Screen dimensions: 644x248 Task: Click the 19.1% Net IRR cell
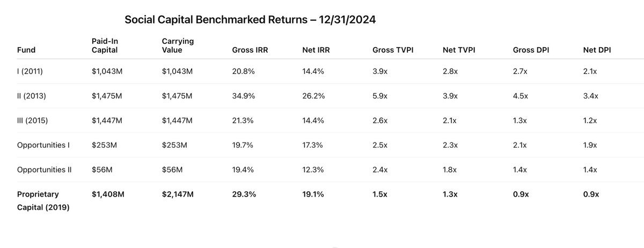(x=313, y=194)
